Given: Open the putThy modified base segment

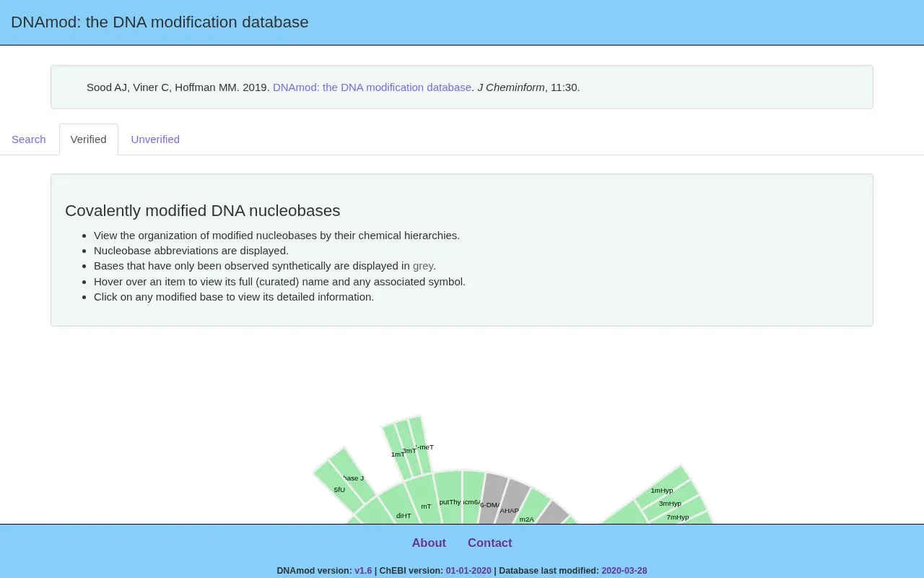Looking at the screenshot, I should pyautogui.click(x=449, y=497).
